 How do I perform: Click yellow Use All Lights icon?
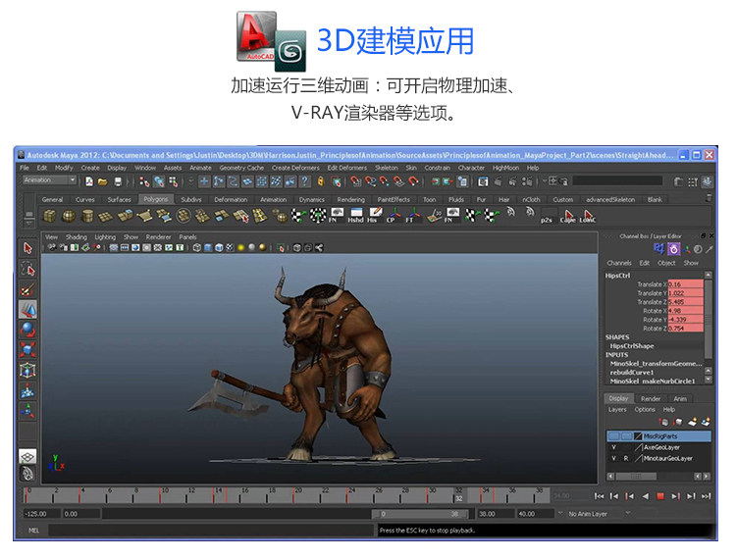(241, 248)
